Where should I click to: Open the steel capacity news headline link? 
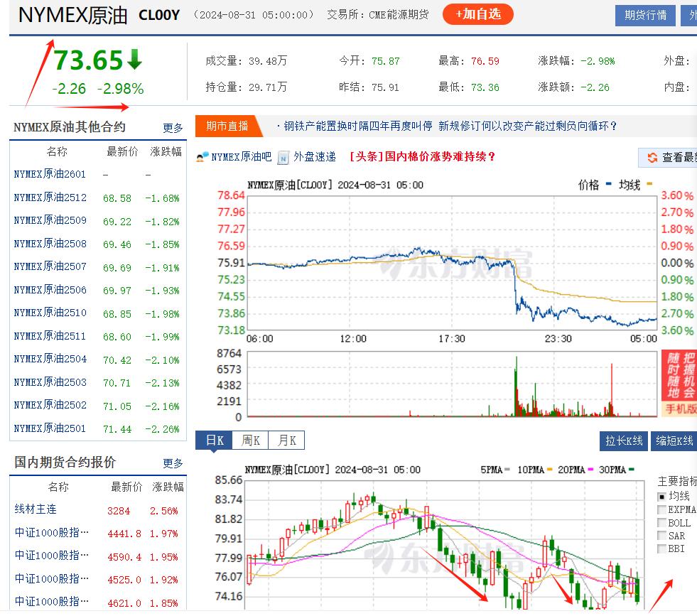click(x=450, y=126)
